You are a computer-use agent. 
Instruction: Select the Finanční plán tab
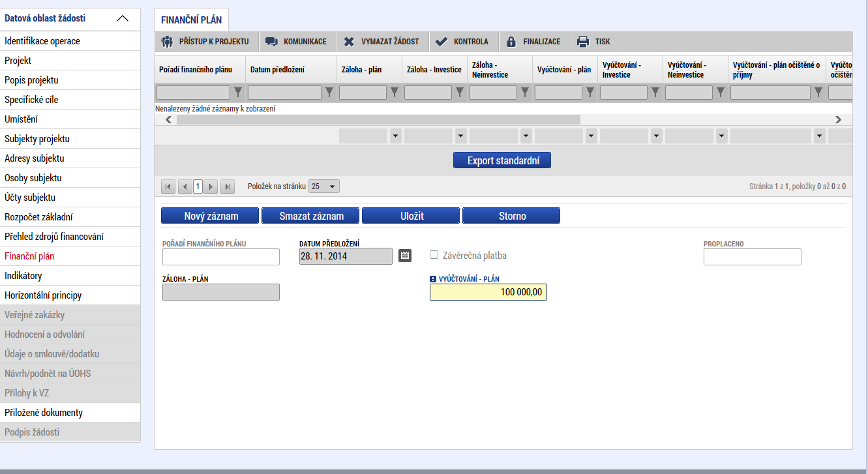191,20
